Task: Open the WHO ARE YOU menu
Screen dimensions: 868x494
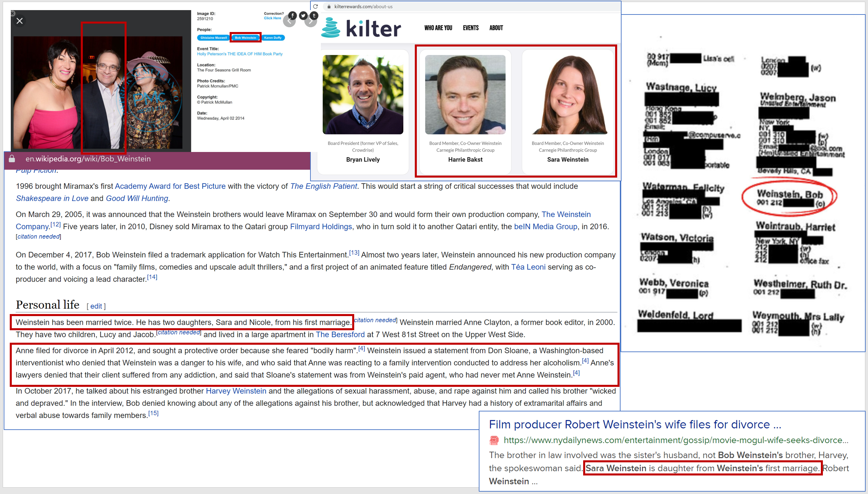Action: [438, 28]
